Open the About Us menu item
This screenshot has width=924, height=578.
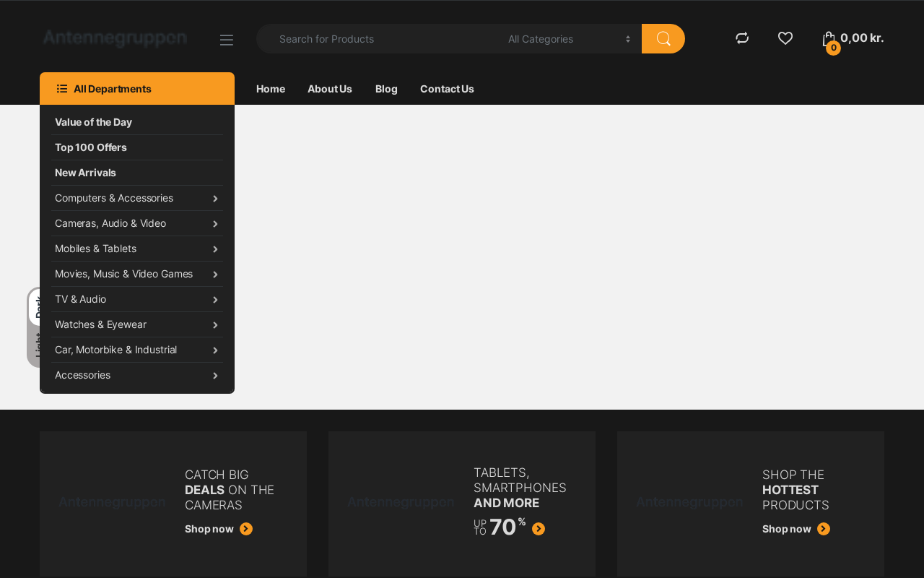330,89
